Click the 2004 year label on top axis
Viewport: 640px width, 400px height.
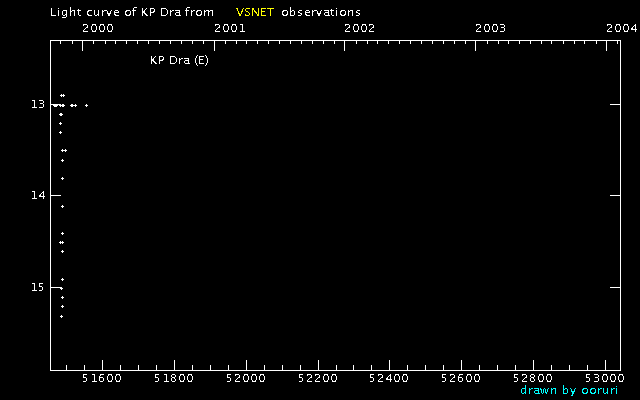620,28
